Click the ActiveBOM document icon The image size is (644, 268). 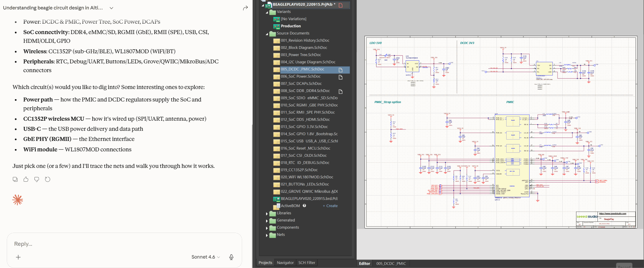coord(277,206)
